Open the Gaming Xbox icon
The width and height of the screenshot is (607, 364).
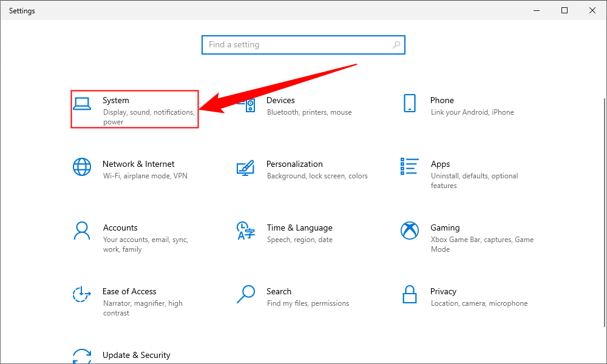coord(410,231)
